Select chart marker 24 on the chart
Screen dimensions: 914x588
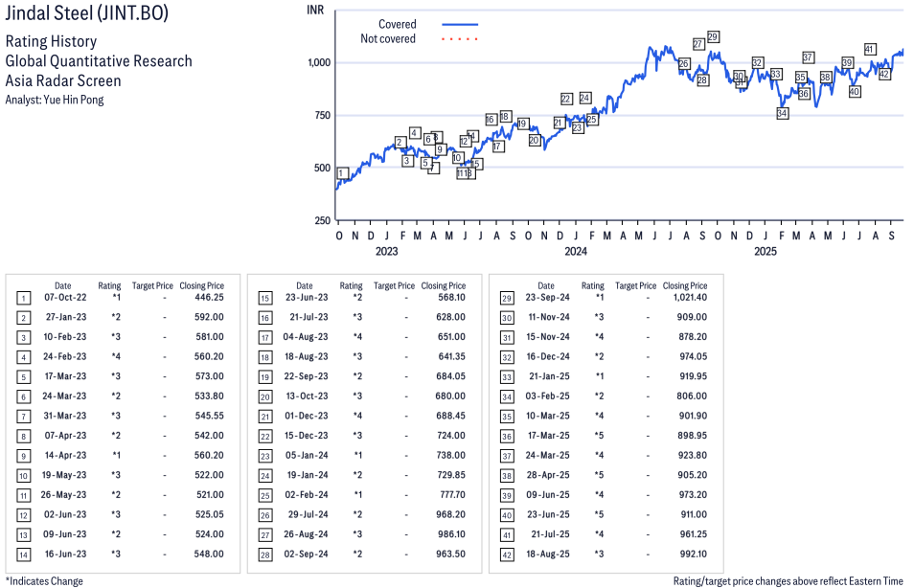[x=584, y=98]
